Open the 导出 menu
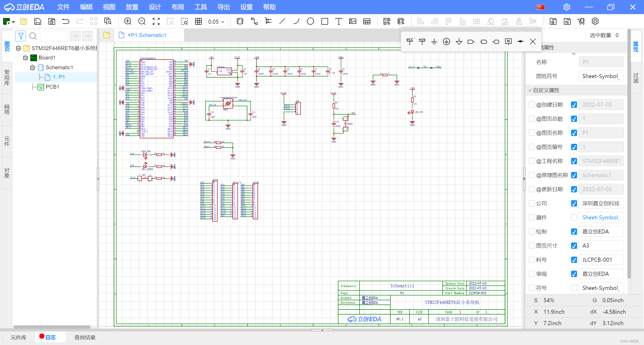The height and width of the screenshot is (345, 644). click(x=223, y=7)
